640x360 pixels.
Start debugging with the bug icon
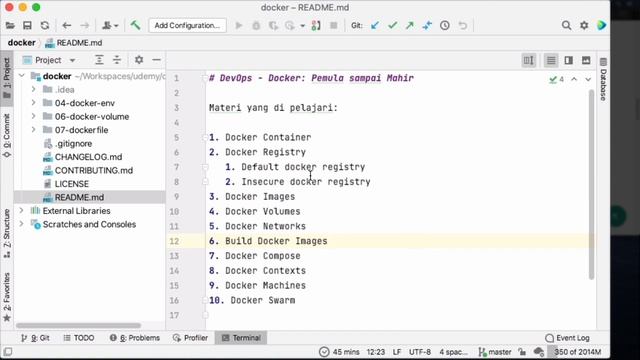tap(256, 25)
